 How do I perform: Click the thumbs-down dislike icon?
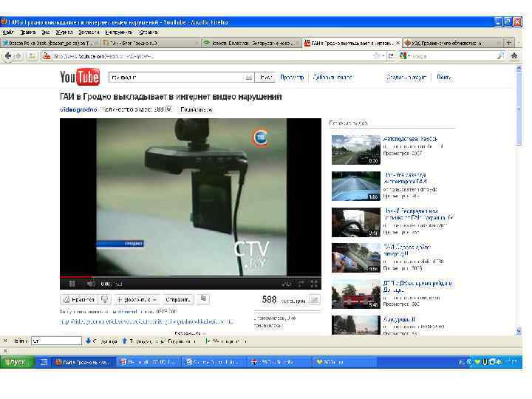point(105,299)
